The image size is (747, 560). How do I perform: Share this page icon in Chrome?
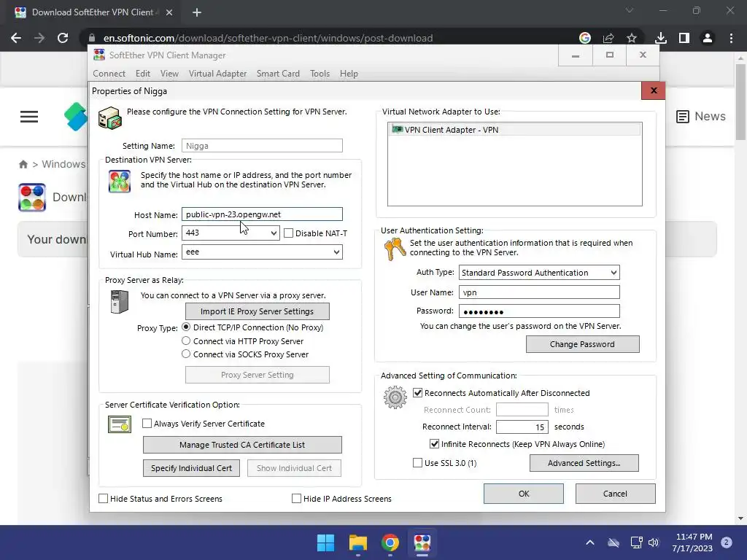coord(608,38)
